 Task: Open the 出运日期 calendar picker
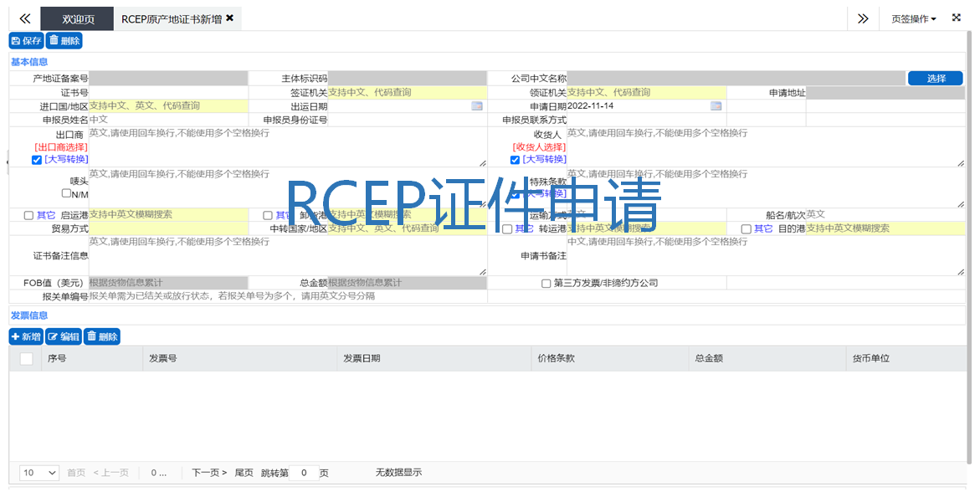pyautogui.click(x=477, y=106)
